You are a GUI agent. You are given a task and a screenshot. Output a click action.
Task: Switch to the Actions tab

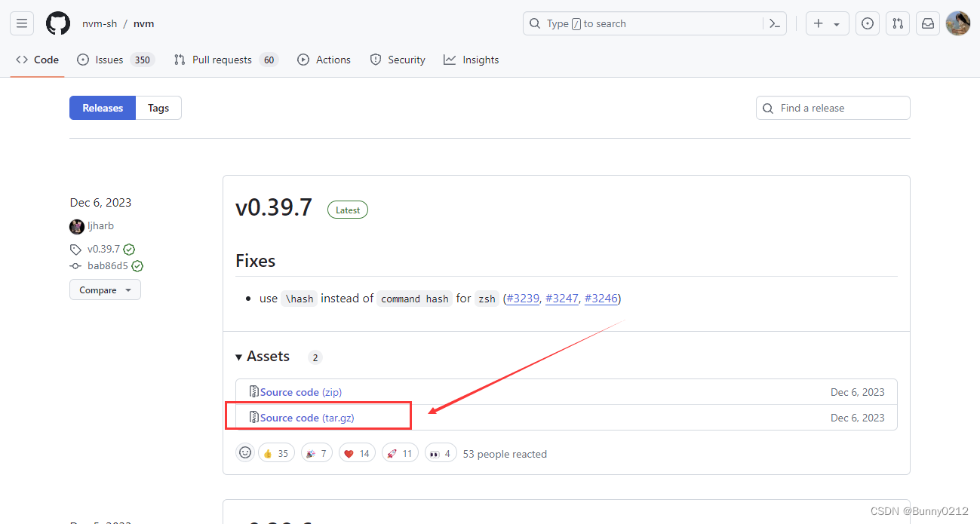[x=324, y=60]
